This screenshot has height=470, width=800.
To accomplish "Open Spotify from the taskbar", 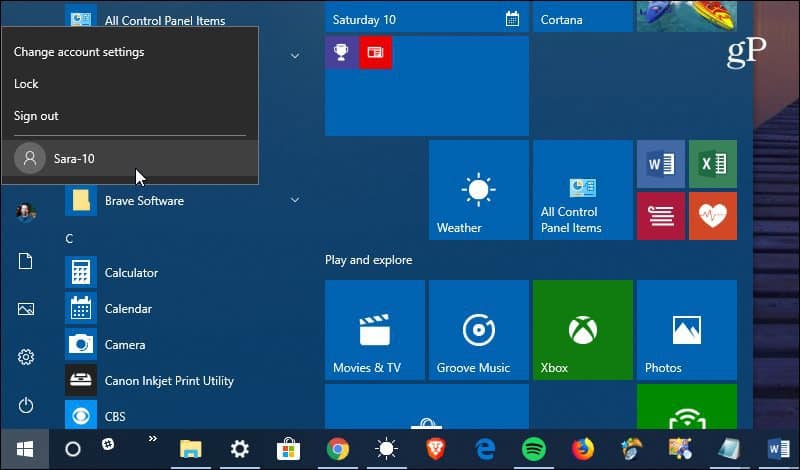I will pos(533,449).
